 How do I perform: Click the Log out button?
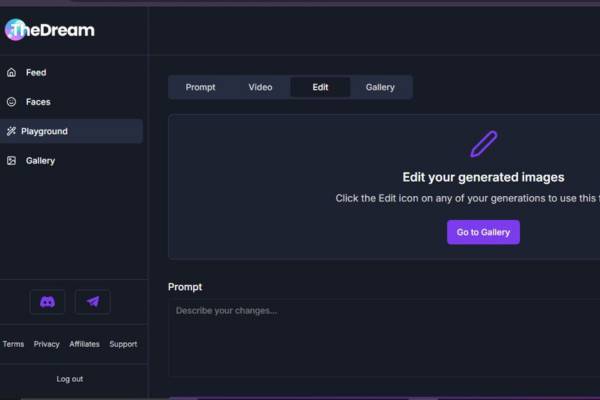click(x=70, y=379)
